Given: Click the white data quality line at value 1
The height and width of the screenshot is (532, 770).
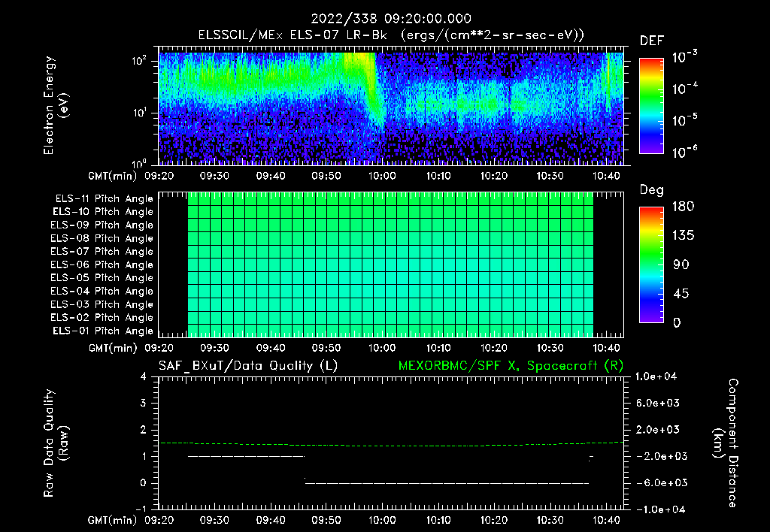Looking at the screenshot, I should pos(246,456).
